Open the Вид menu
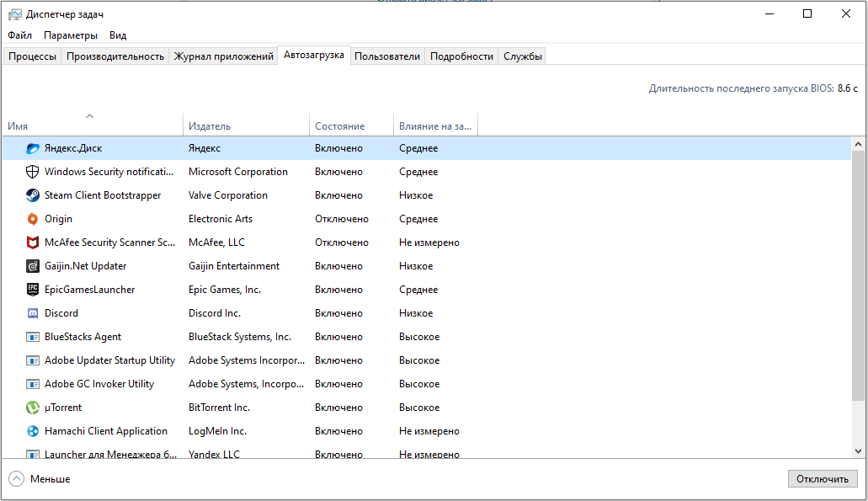 click(117, 35)
